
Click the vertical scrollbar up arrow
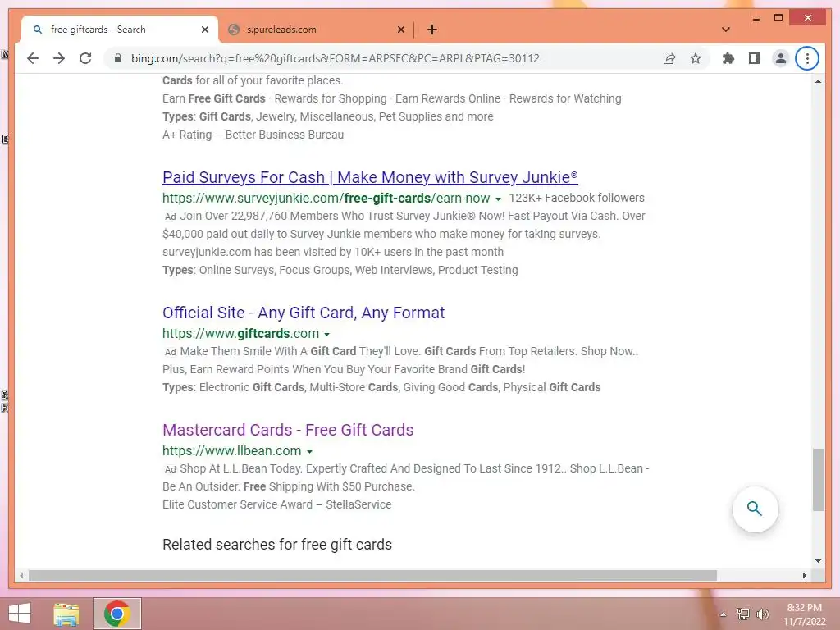(x=818, y=81)
